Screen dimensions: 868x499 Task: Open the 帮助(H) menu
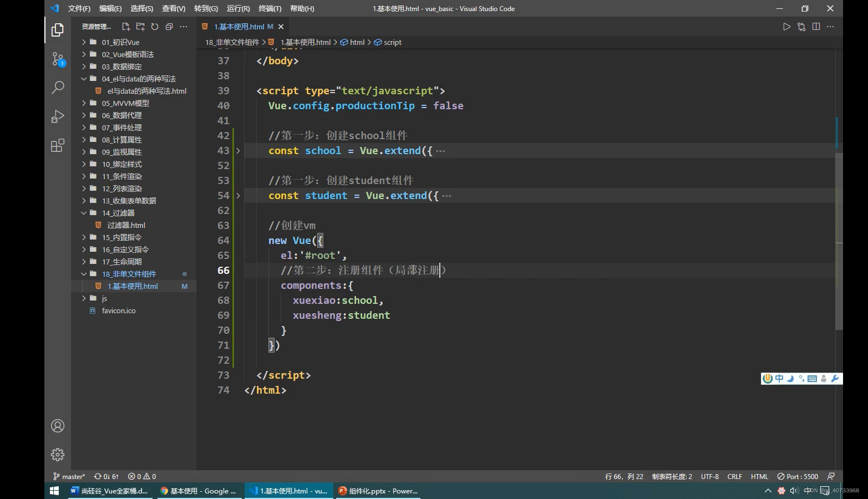coord(302,8)
